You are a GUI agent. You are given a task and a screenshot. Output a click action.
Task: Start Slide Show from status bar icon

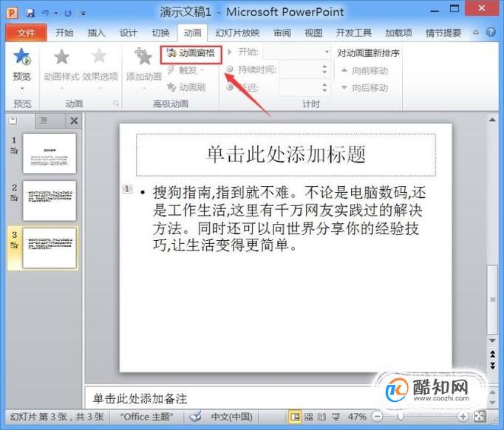tap(336, 417)
